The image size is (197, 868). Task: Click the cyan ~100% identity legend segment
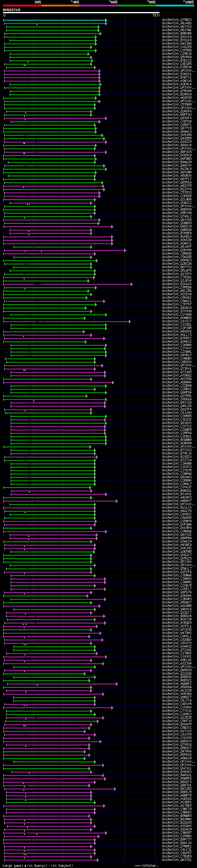pyautogui.click(x=175, y=6)
